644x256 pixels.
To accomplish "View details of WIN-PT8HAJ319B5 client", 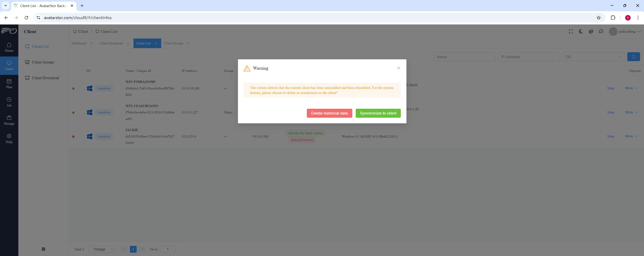I will pos(610,89).
